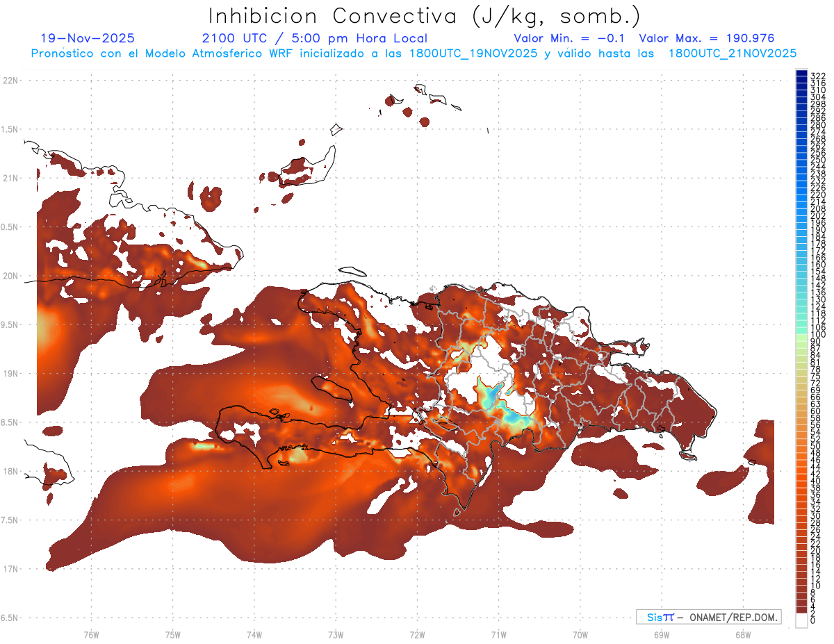Click the '21N' latitude label
Image resolution: width=834 pixels, height=644 pixels.
[x=10, y=178]
